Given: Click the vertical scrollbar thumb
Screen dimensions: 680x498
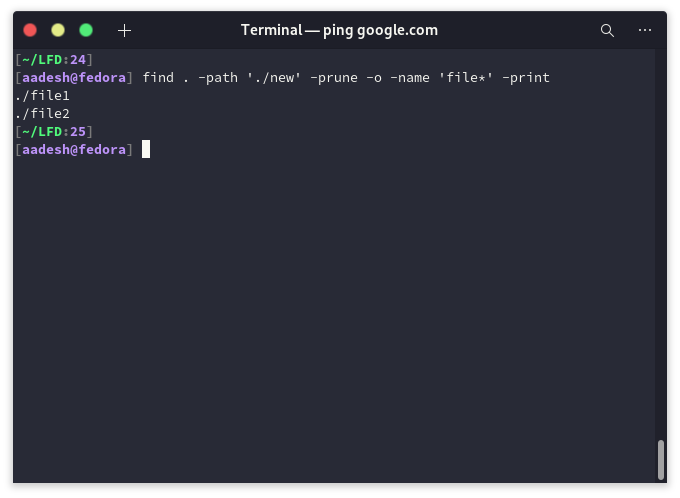Looking at the screenshot, I should 661,460.
